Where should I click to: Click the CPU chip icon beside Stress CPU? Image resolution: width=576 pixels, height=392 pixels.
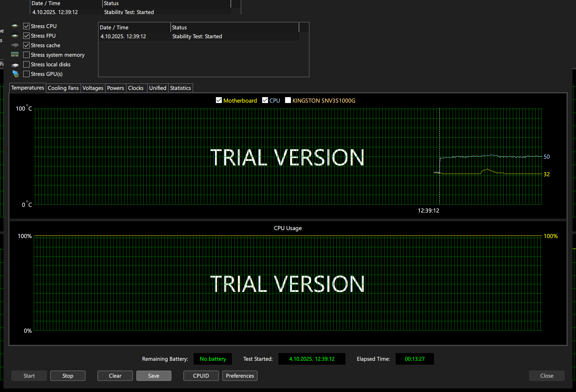[15, 26]
